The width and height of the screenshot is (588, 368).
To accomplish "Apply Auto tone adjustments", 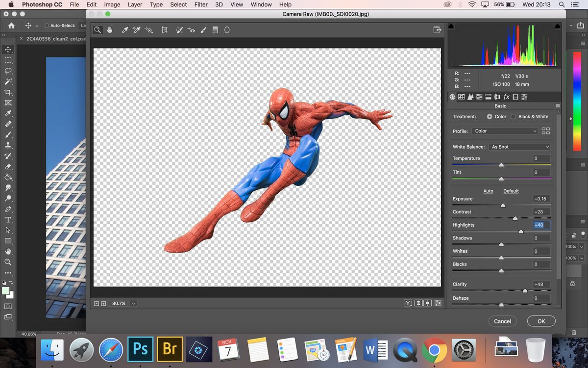I will 488,191.
